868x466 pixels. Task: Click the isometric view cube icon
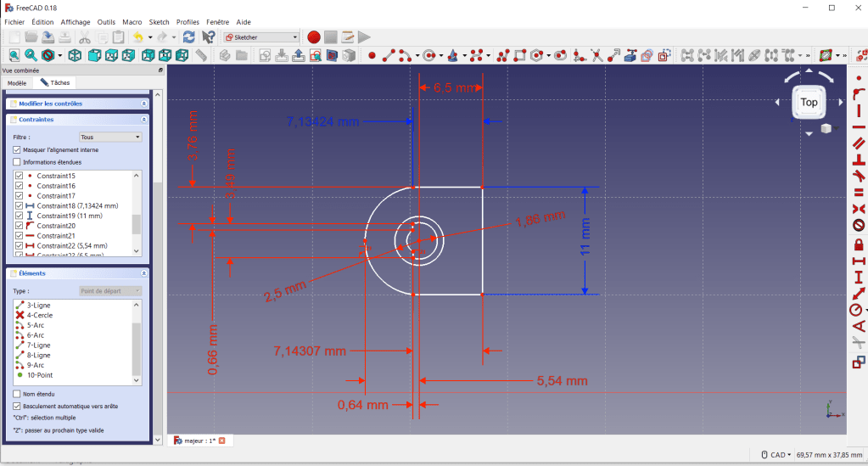[75, 56]
